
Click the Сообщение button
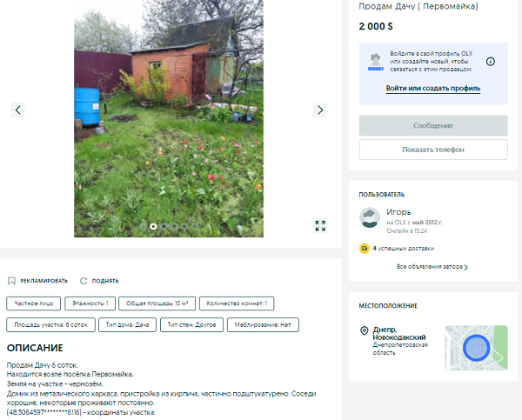pyautogui.click(x=433, y=125)
